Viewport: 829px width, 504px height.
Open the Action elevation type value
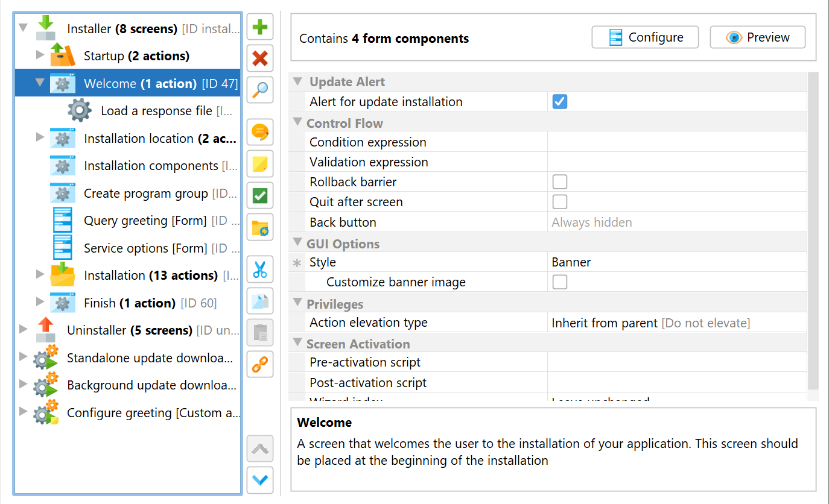(677, 323)
